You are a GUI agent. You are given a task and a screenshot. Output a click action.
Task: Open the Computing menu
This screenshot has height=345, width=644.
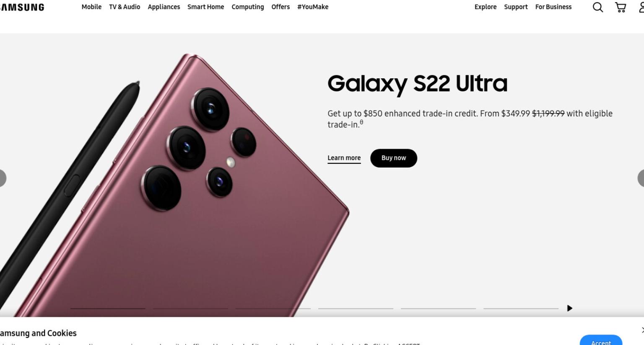[x=248, y=7]
